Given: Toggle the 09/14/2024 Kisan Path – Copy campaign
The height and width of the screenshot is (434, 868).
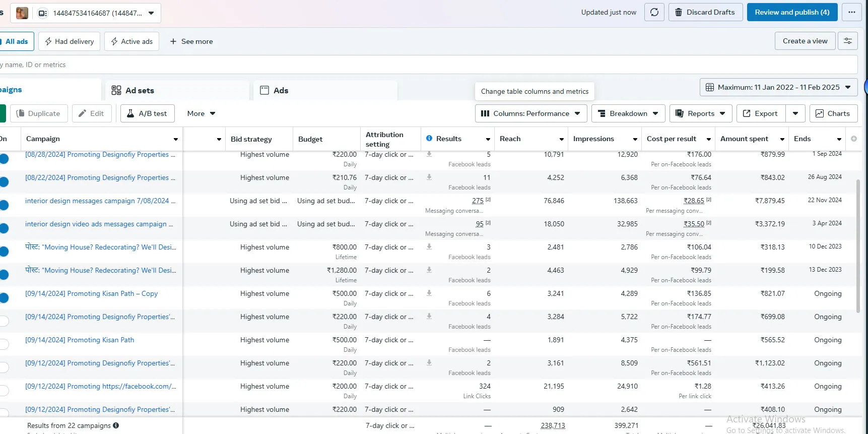Looking at the screenshot, I should [4, 298].
